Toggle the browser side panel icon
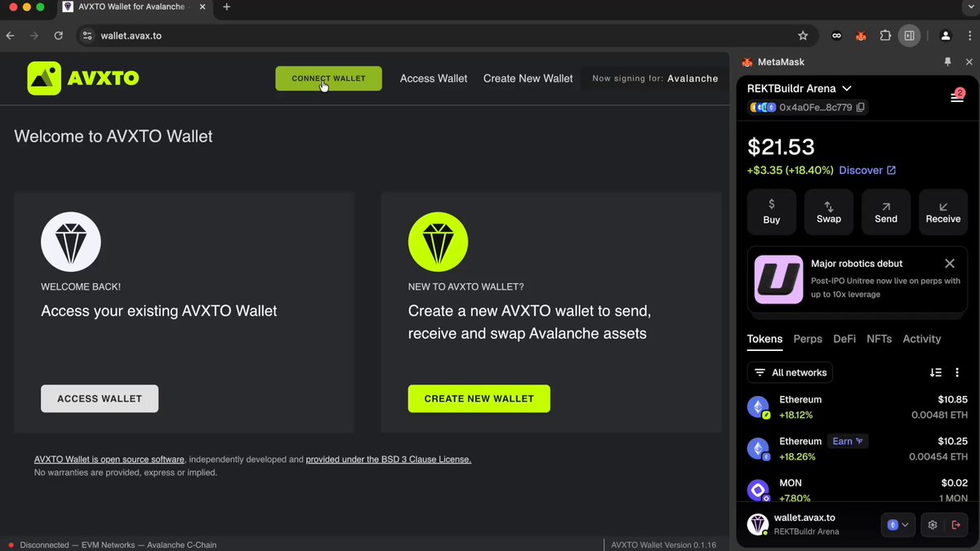Image resolution: width=980 pixels, height=551 pixels. 909,36
